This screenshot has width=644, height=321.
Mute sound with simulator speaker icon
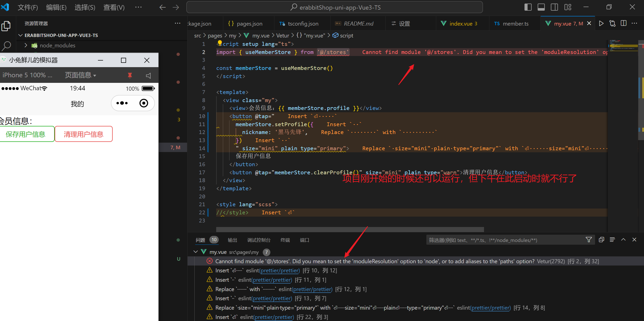point(149,75)
